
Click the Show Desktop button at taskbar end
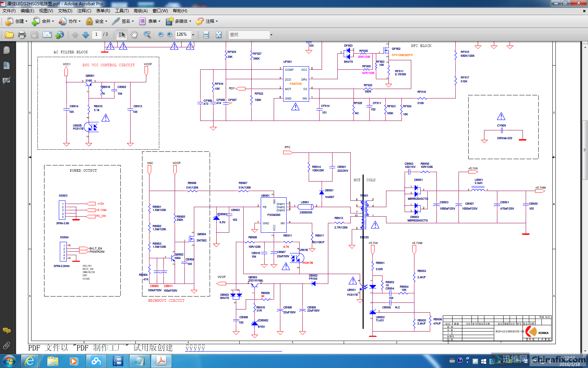(x=586, y=361)
